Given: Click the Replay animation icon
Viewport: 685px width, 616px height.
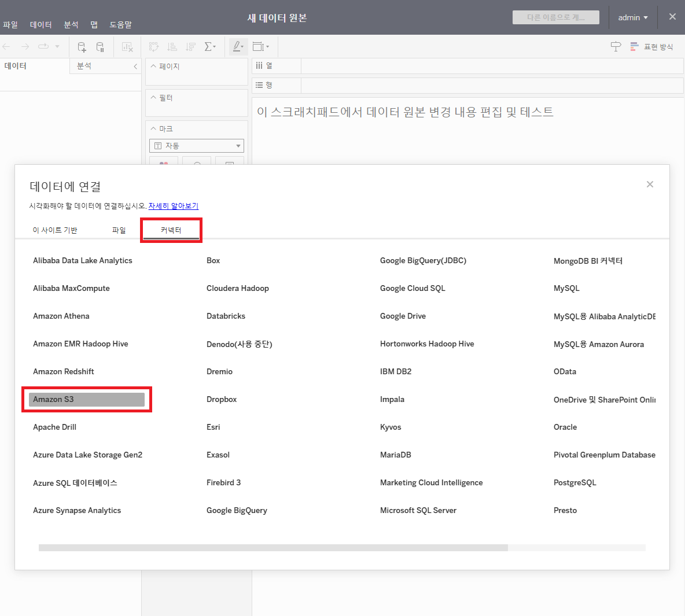Looking at the screenshot, I should pyautogui.click(x=43, y=46).
